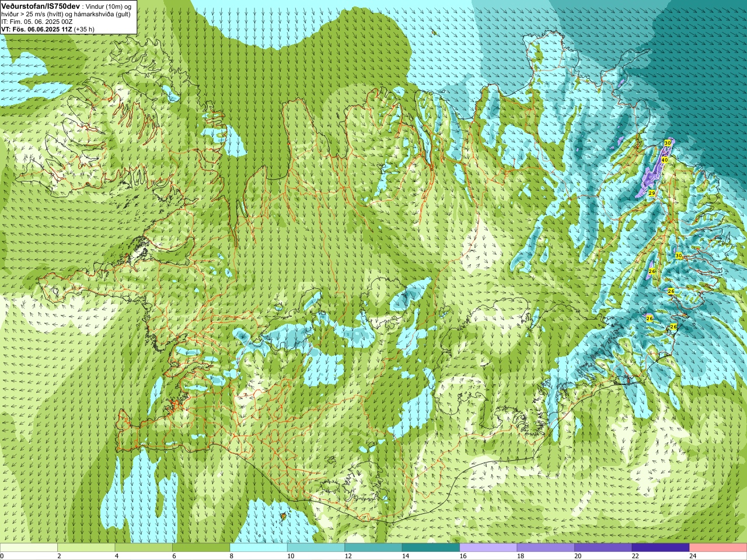Viewport: 747px width, 560px height.
Task: Click the 0–2 m/s palest legend swatch
Action: coord(29,548)
